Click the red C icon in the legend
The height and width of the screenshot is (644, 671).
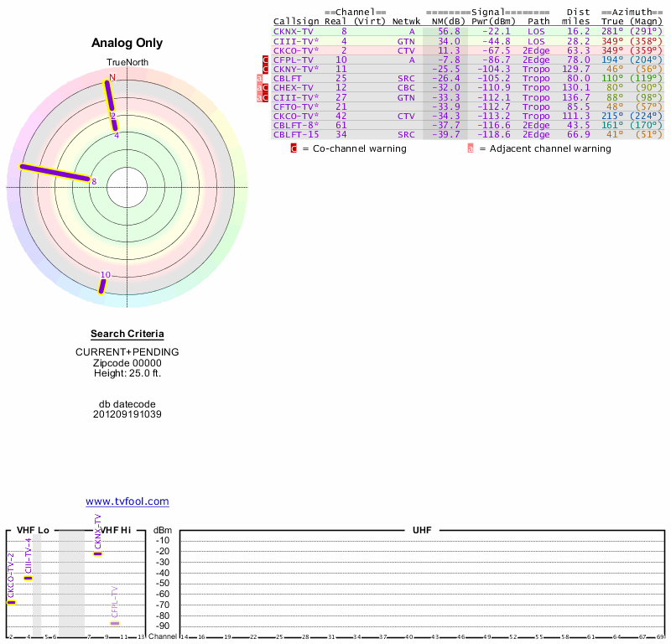[294, 148]
